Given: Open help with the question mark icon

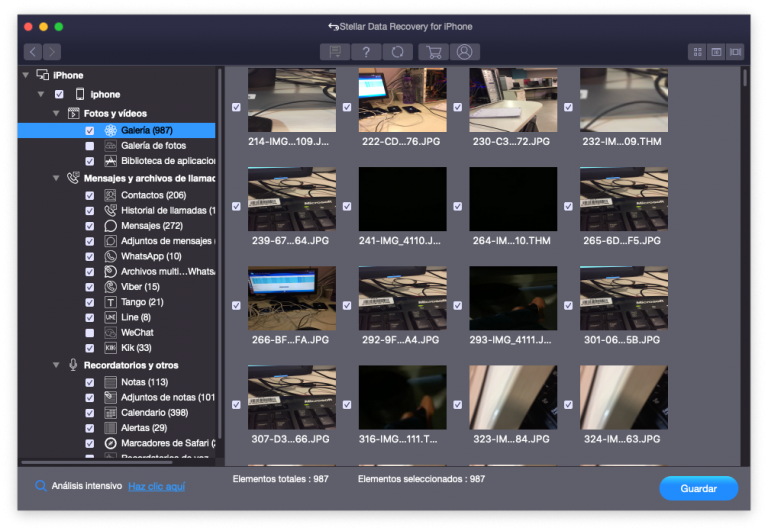Looking at the screenshot, I should click(x=366, y=52).
